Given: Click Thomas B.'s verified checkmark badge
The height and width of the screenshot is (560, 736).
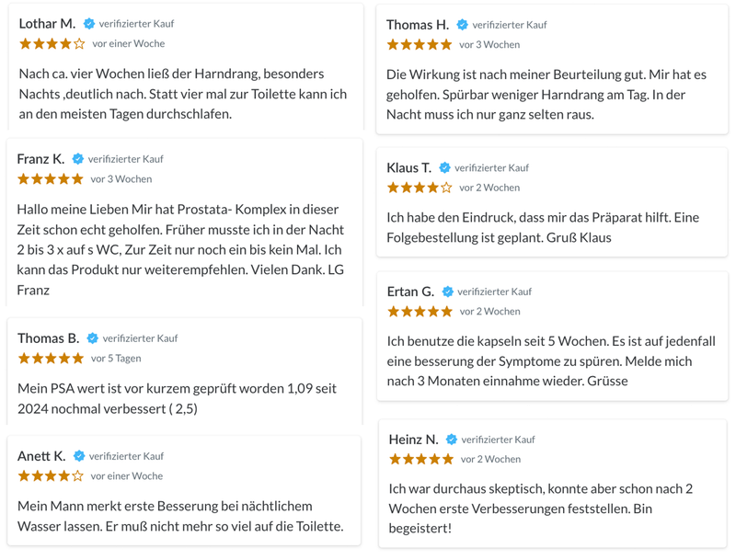Looking at the screenshot, I should pyautogui.click(x=93, y=338).
